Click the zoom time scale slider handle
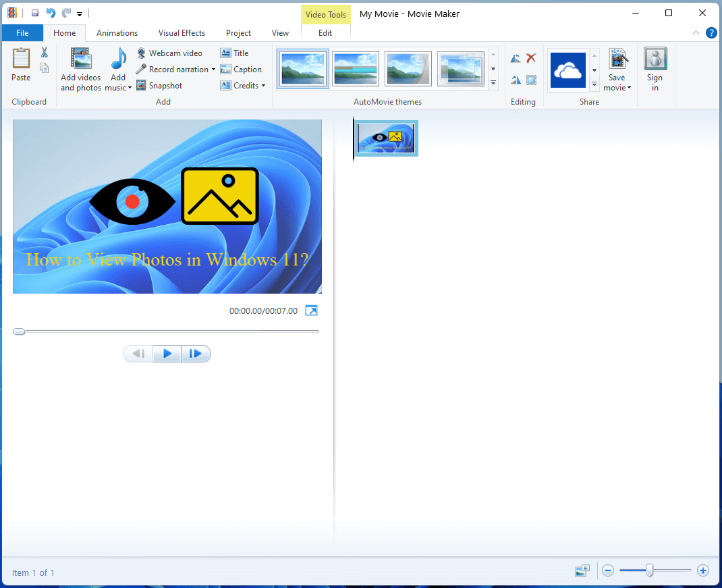Screen dimensions: 722x588 (x=649, y=570)
